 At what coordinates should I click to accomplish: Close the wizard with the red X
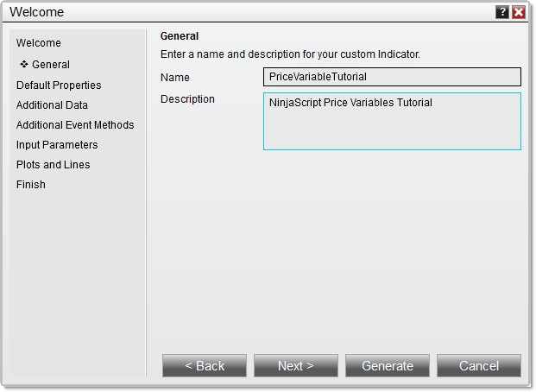[518, 12]
